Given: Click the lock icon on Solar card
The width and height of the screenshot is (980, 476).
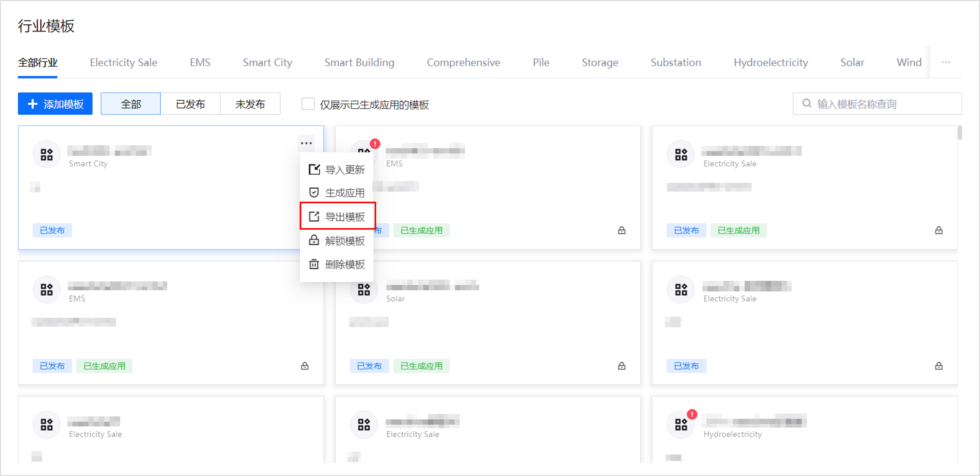Looking at the screenshot, I should pos(622,366).
